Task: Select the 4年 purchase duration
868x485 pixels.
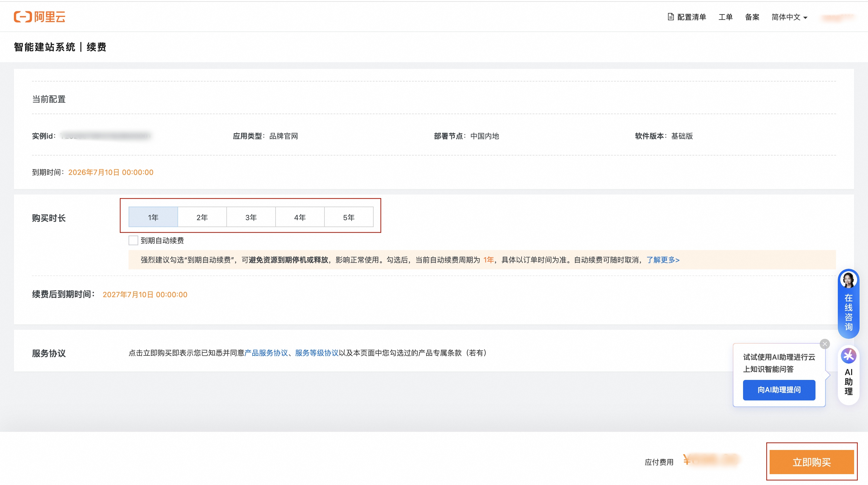Action: pos(300,217)
